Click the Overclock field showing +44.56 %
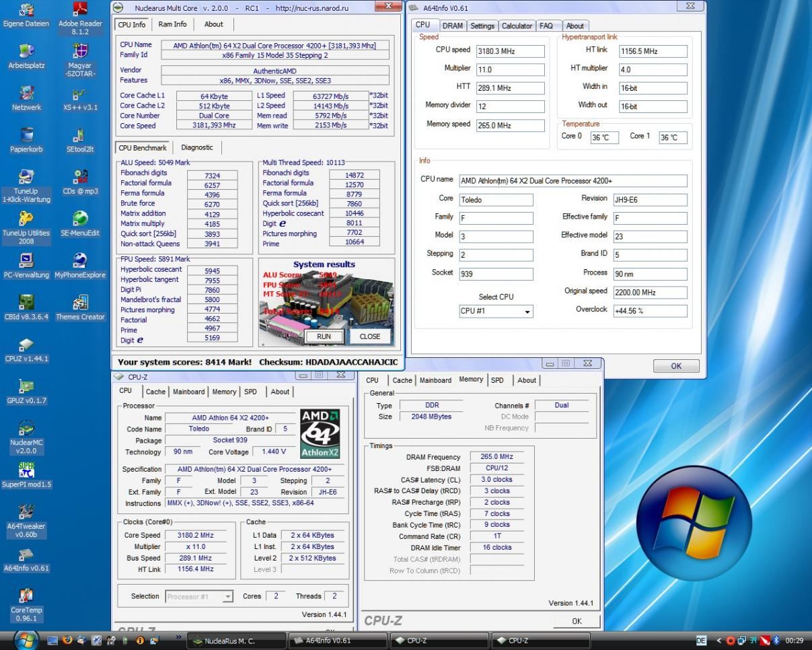Image resolution: width=812 pixels, height=650 pixels. click(650, 311)
